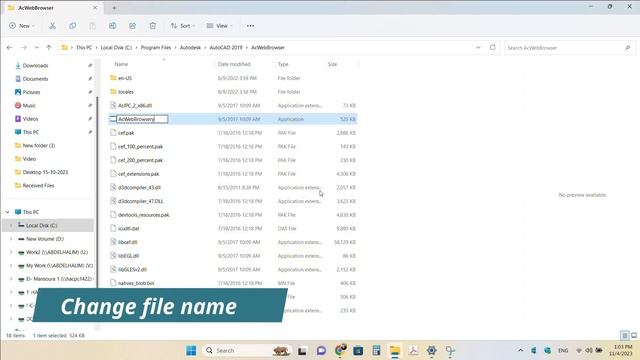This screenshot has height=360, width=640.
Task: Navigate to AutoCAD 2019 breadcrumb
Action: tap(226, 48)
